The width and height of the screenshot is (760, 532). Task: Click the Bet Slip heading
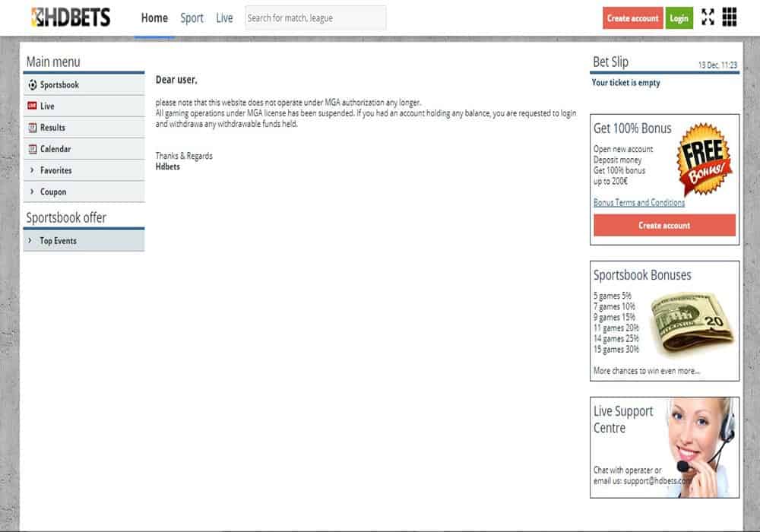[x=611, y=62]
